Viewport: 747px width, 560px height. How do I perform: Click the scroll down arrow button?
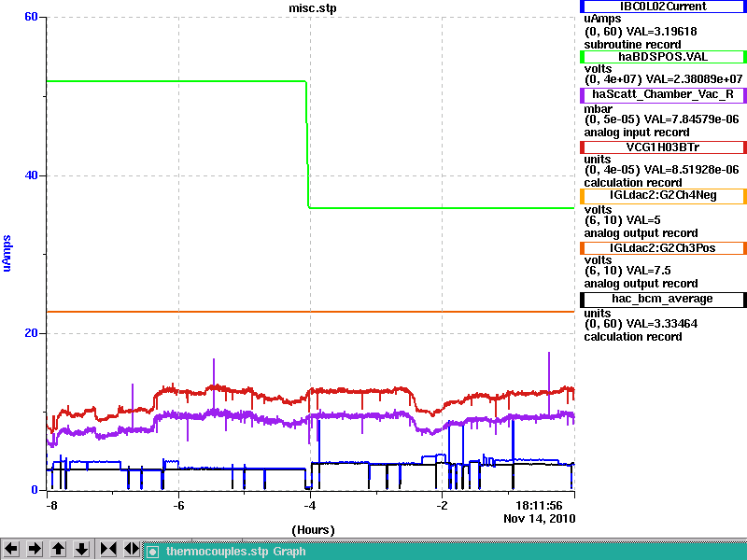(81, 549)
